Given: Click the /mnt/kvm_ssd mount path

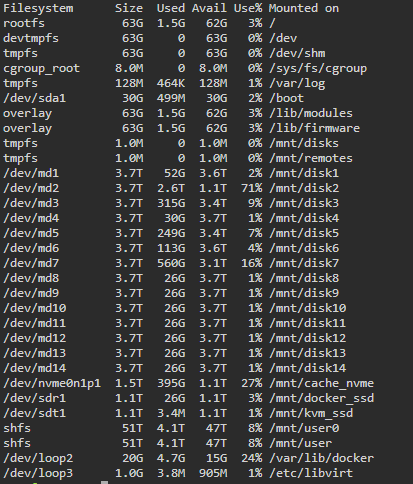Looking at the screenshot, I should pyautogui.click(x=311, y=413).
